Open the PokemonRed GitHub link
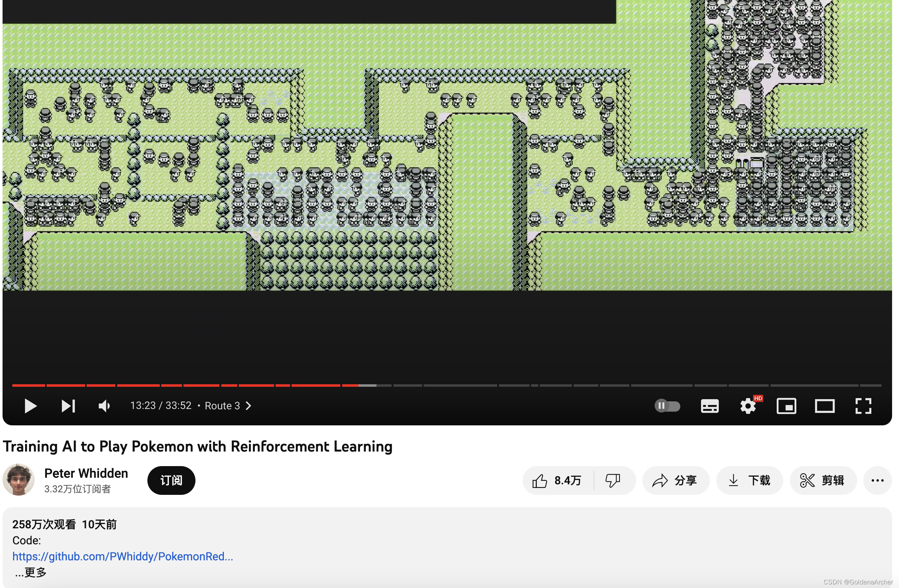Image resolution: width=899 pixels, height=588 pixels. point(122,556)
